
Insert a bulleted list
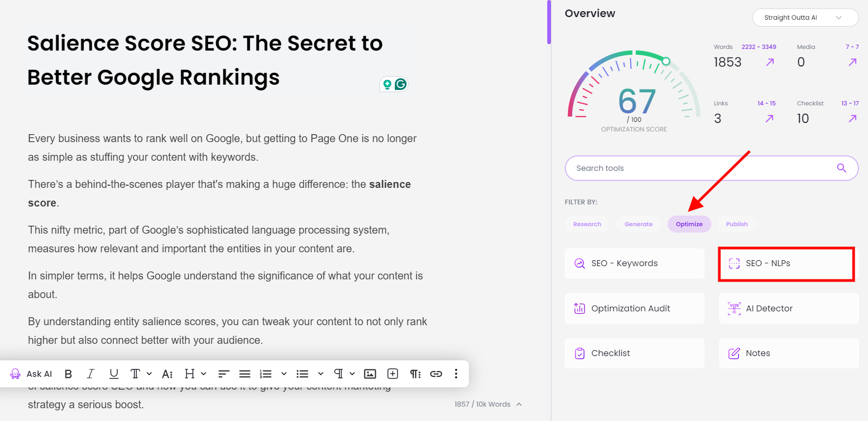coord(303,374)
